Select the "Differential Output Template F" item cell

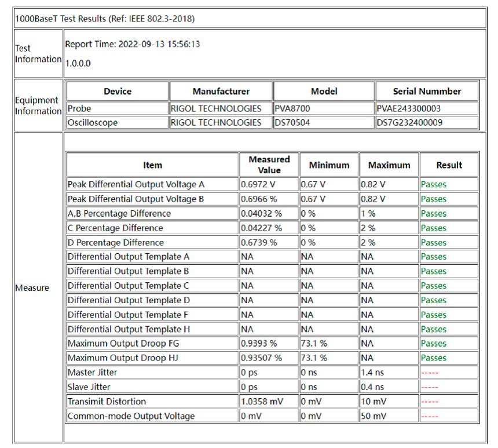click(x=129, y=315)
